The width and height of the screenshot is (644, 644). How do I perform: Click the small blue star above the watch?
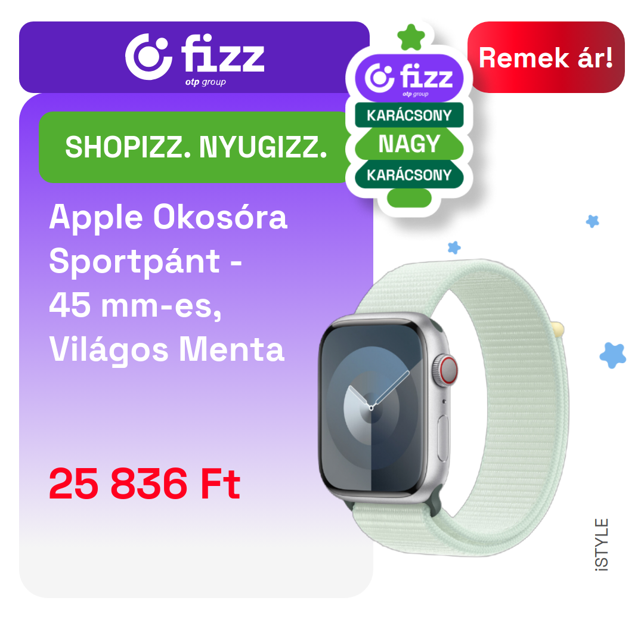pyautogui.click(x=454, y=247)
